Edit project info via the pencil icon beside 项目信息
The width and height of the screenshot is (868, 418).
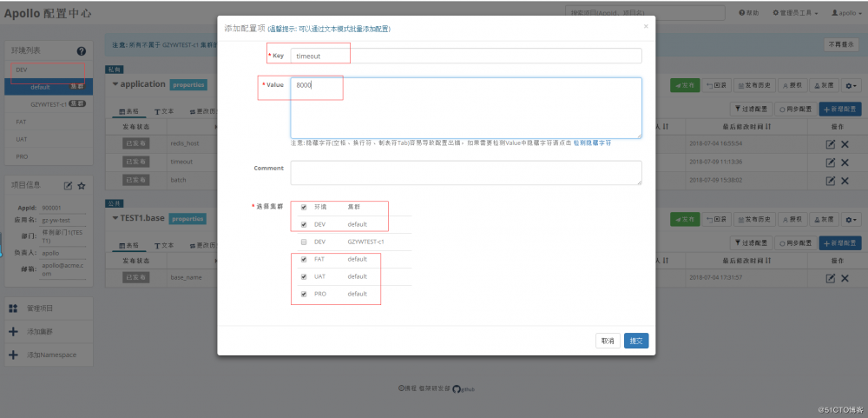coord(68,186)
